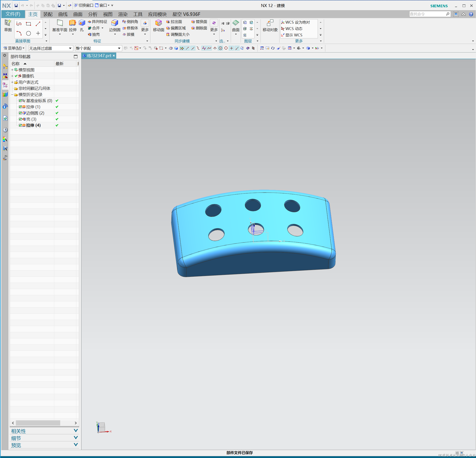
Task: Open the 窗口 window menu
Action: [x=102, y=5]
